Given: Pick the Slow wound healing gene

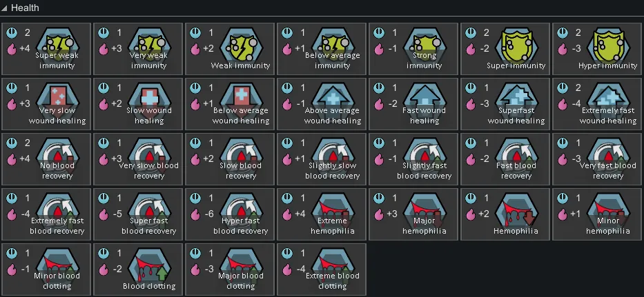Looking at the screenshot, I should (x=138, y=104).
